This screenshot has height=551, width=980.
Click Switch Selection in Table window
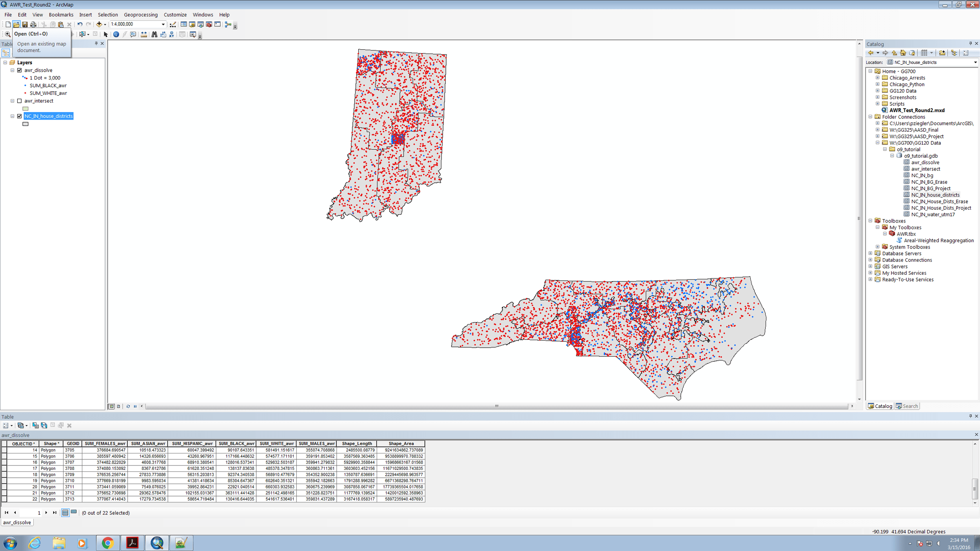[44, 425]
